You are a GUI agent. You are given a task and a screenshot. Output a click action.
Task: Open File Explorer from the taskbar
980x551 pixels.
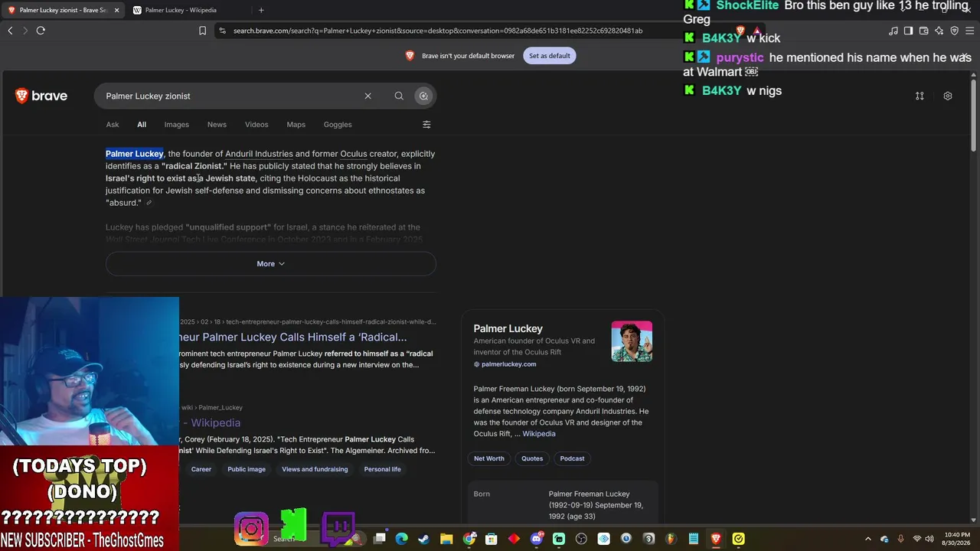coord(446,539)
